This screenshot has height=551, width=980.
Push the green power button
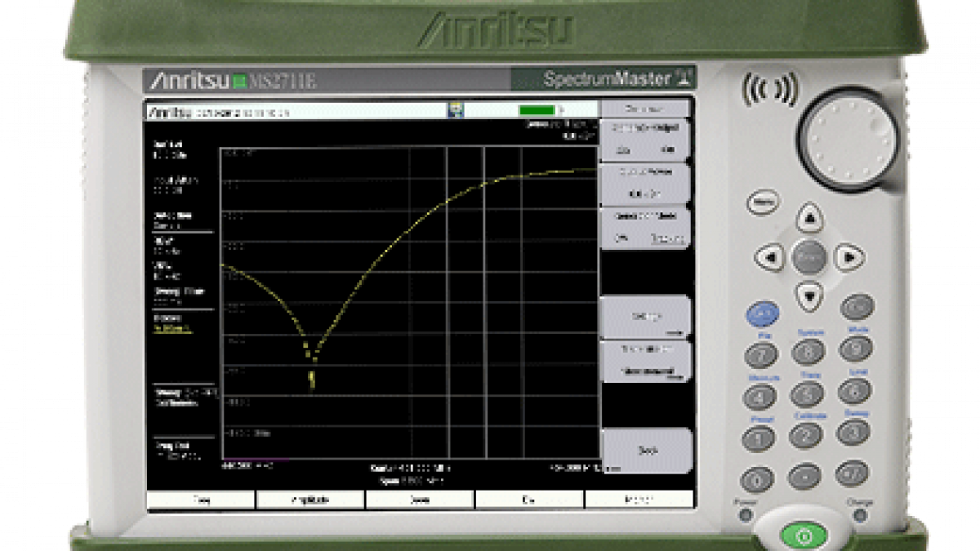804,537
